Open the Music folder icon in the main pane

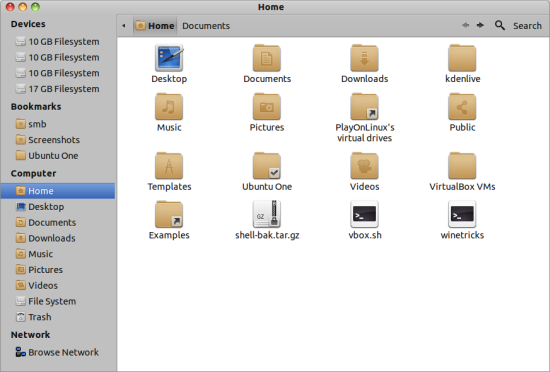169,107
